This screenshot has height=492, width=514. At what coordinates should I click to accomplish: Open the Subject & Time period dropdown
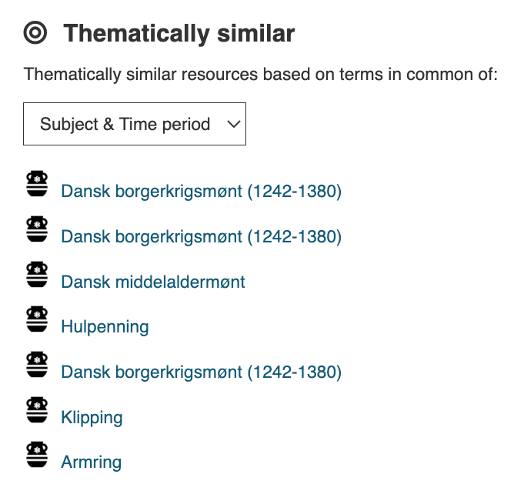pyautogui.click(x=134, y=124)
